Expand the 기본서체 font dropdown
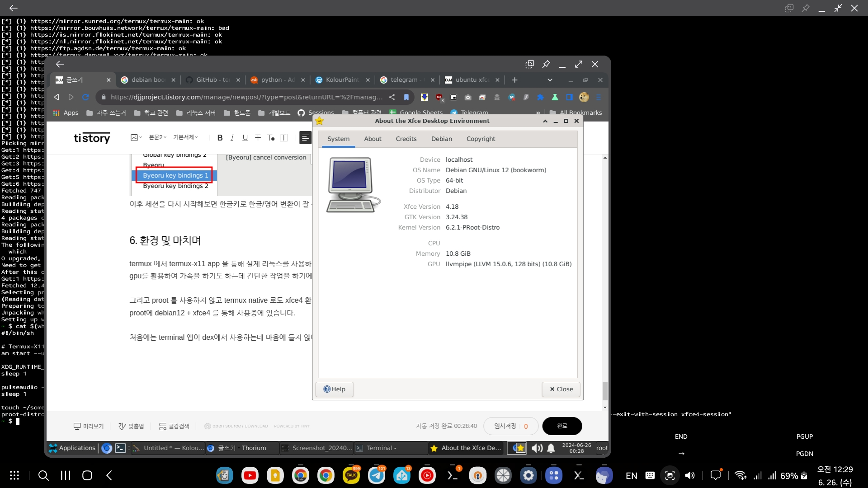The width and height of the screenshot is (868, 488). (x=185, y=137)
